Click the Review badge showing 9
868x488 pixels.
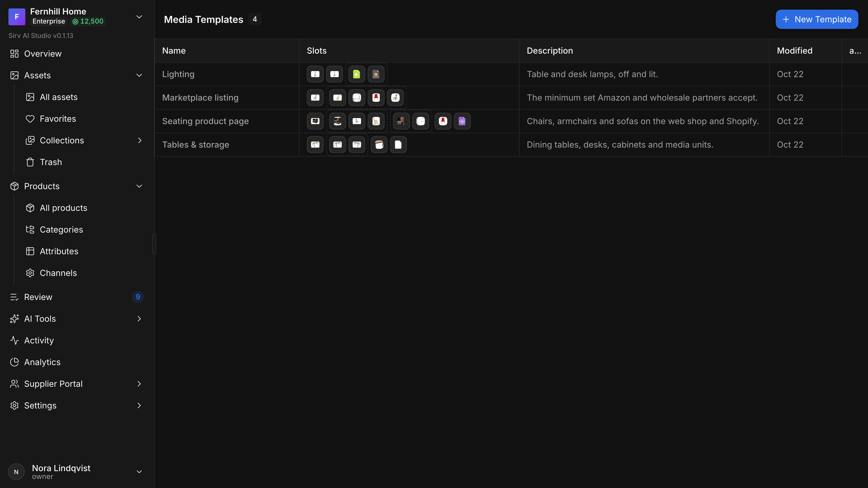(x=138, y=297)
